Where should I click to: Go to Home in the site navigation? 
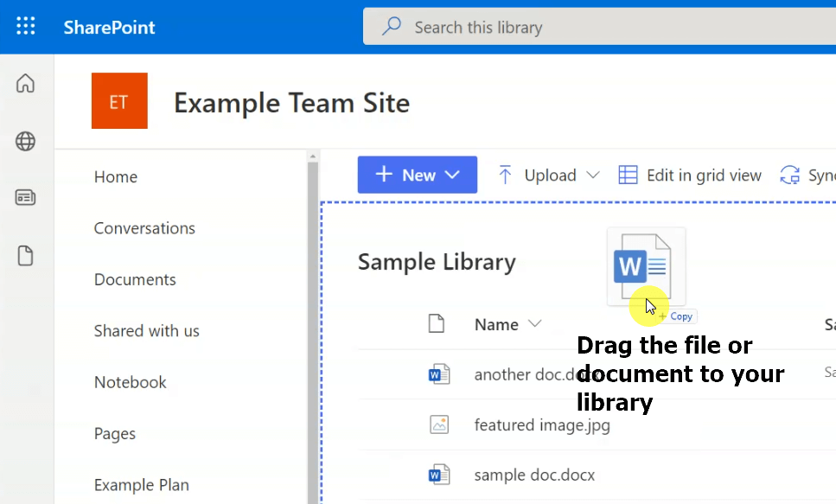[x=116, y=177]
